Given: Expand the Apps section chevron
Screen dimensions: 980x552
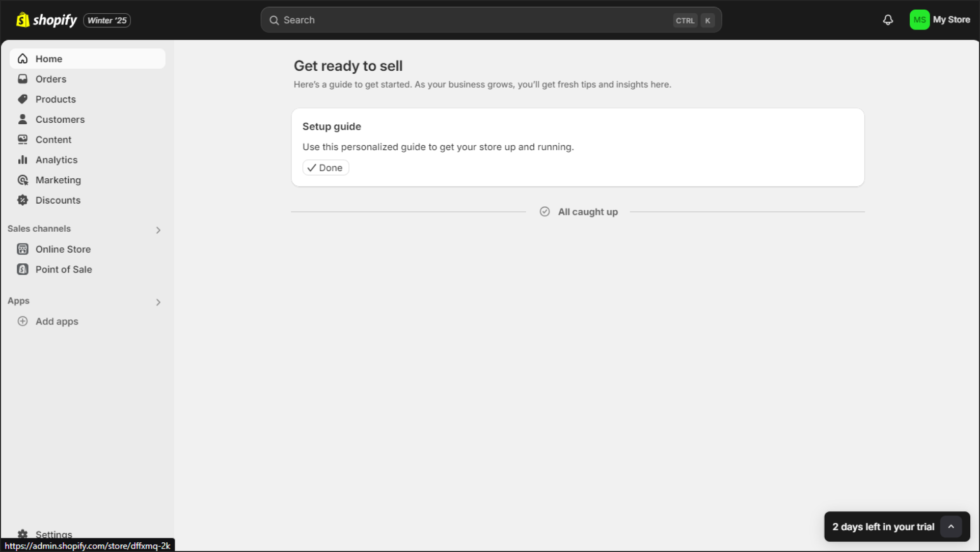Looking at the screenshot, I should (159, 301).
